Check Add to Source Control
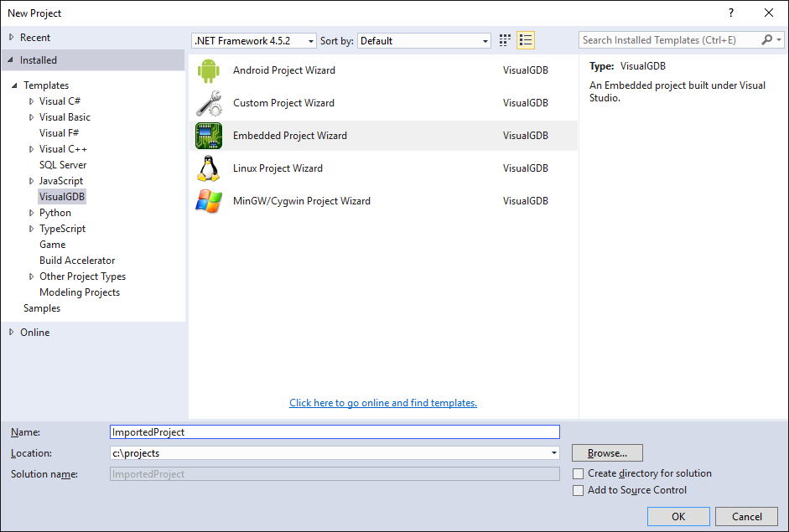The width and height of the screenshot is (789, 532). pyautogui.click(x=579, y=490)
